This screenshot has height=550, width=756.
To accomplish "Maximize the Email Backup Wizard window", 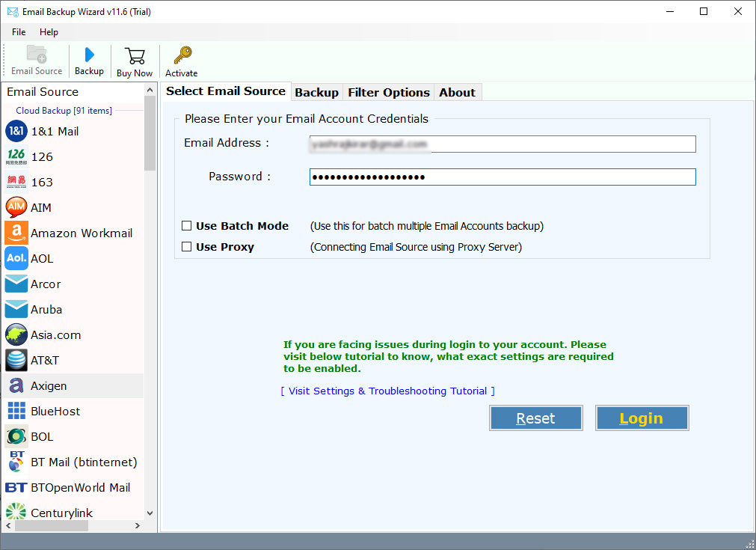I will pos(704,11).
